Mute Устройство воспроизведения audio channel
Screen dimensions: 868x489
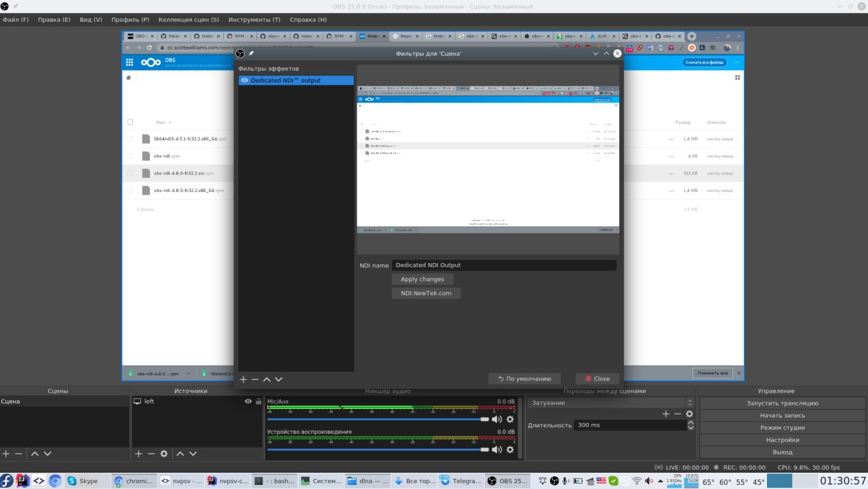click(x=497, y=449)
